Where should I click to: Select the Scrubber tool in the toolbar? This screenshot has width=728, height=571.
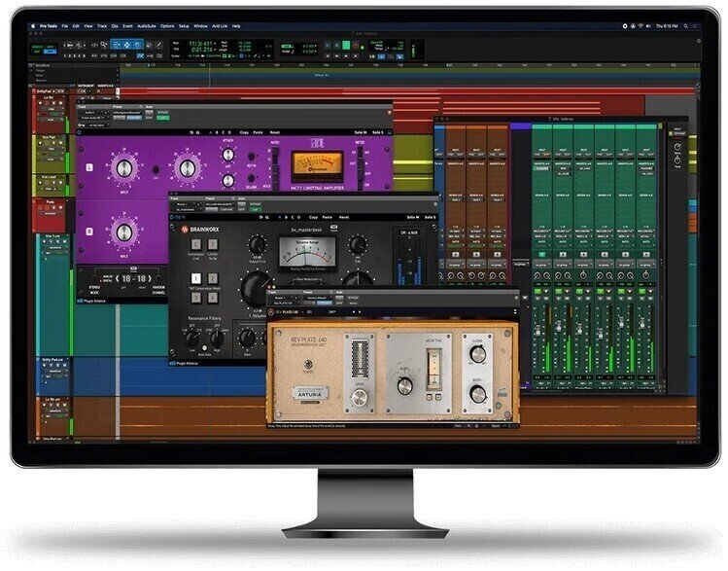[149, 45]
